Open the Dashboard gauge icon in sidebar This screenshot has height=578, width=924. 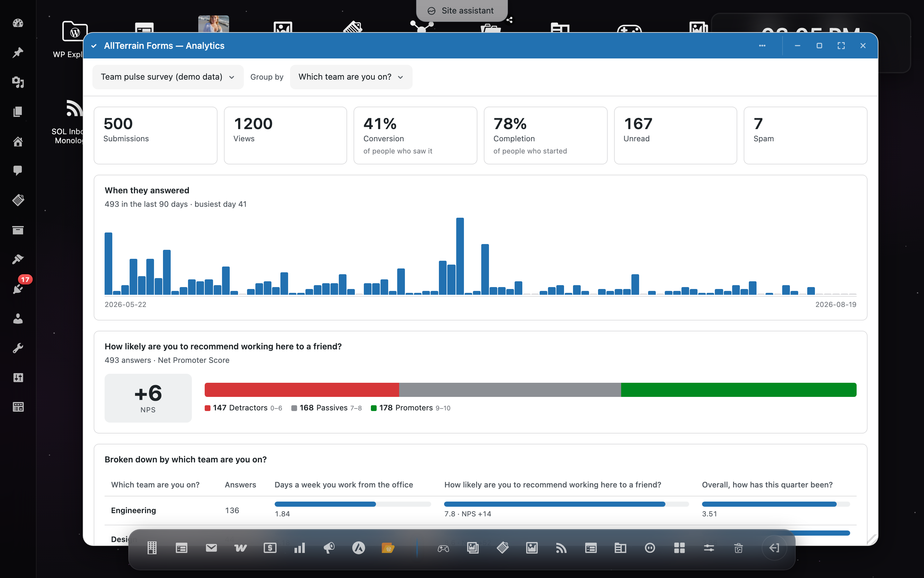[18, 23]
